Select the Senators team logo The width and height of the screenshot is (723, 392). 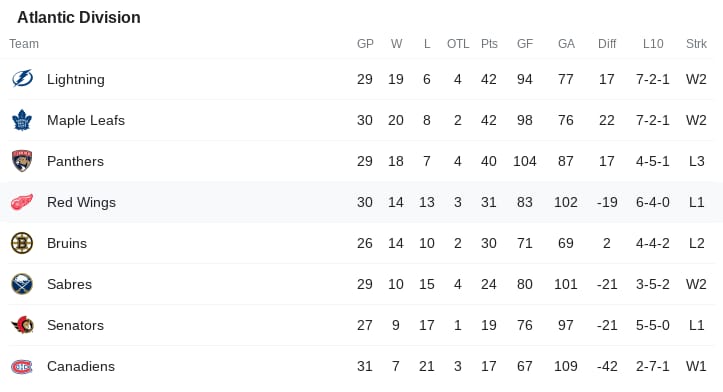coord(22,325)
